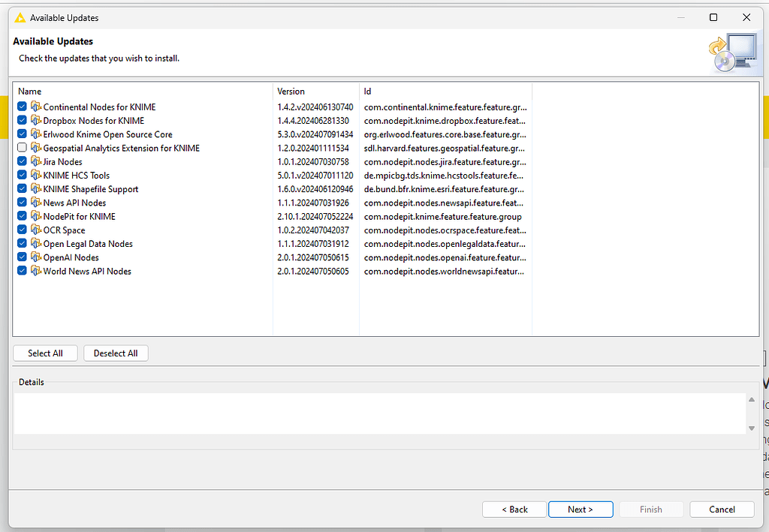Click the KNIME Shapefile Support feature icon
This screenshot has width=769, height=532.
36,188
